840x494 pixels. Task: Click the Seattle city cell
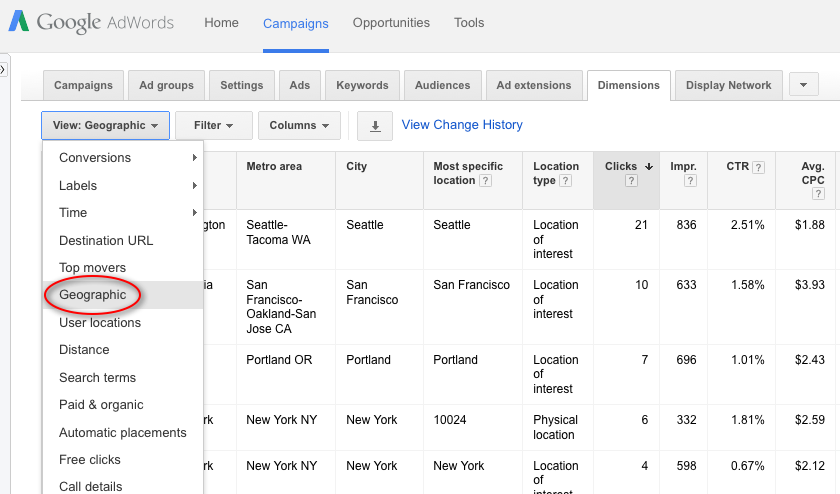365,224
